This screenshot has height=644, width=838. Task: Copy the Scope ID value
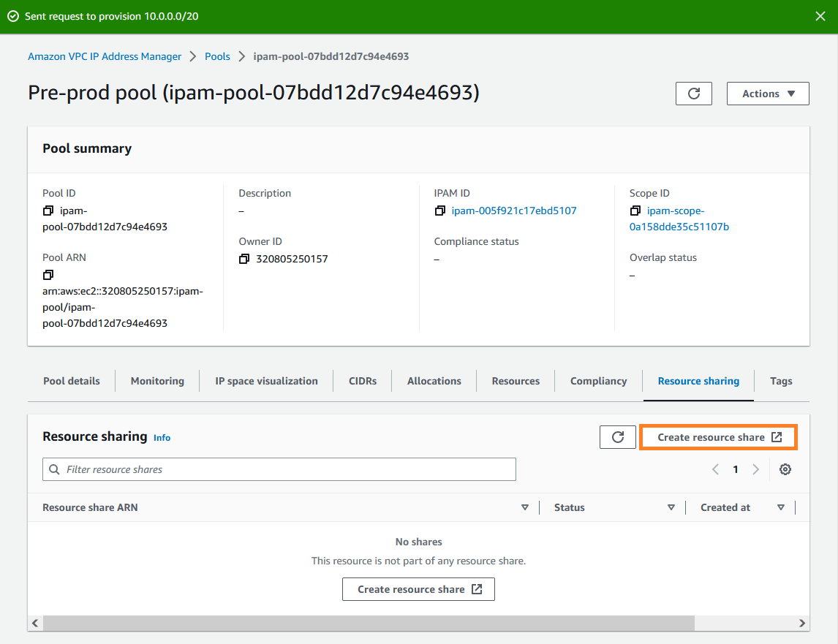(x=635, y=211)
